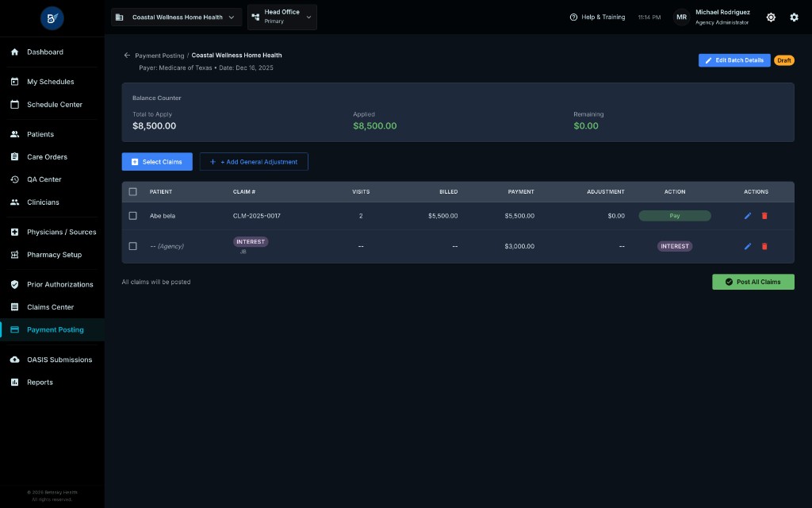812x508 pixels.
Task: Click the Patients people icon
Action: tap(14, 133)
